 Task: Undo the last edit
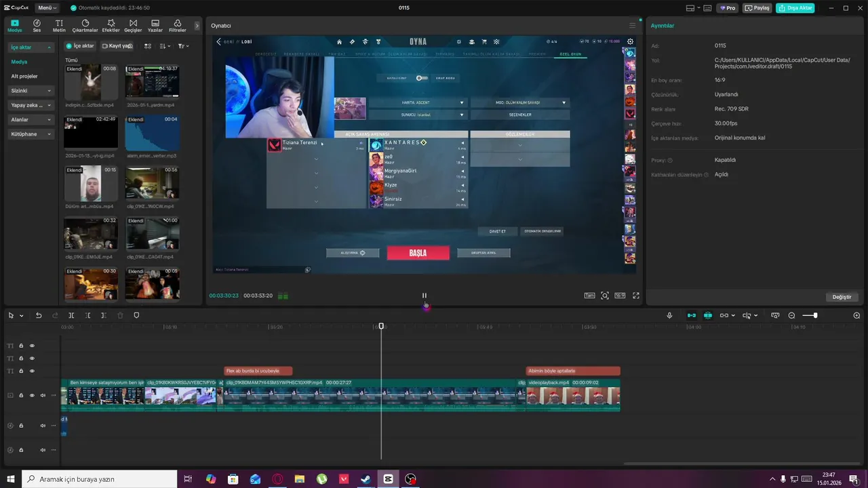[39, 316]
